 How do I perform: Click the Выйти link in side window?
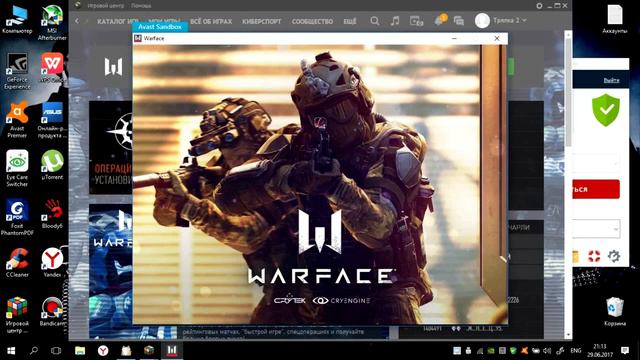(611, 80)
